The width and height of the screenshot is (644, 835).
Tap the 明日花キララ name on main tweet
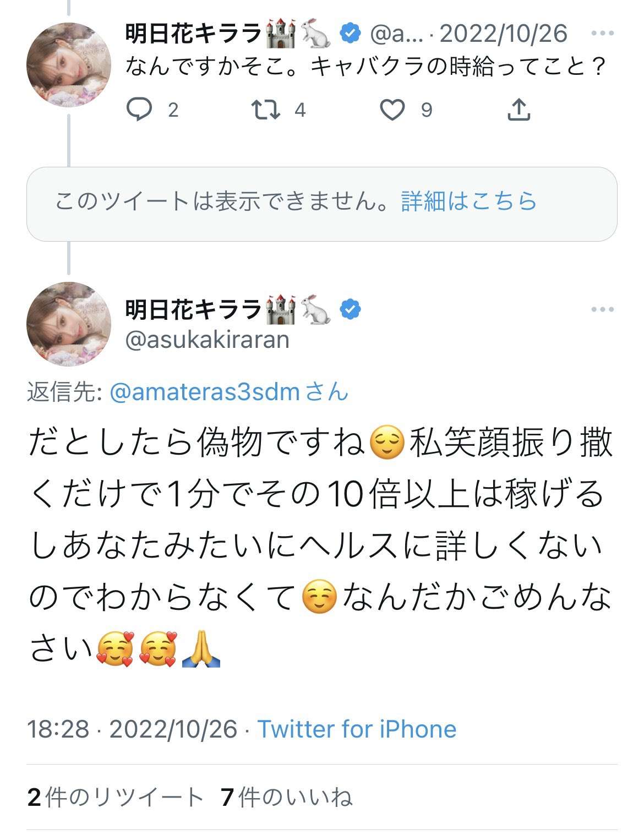pos(193,309)
